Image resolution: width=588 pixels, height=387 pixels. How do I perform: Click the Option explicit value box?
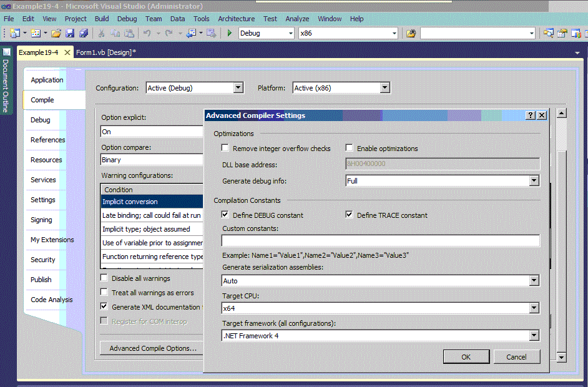click(152, 132)
